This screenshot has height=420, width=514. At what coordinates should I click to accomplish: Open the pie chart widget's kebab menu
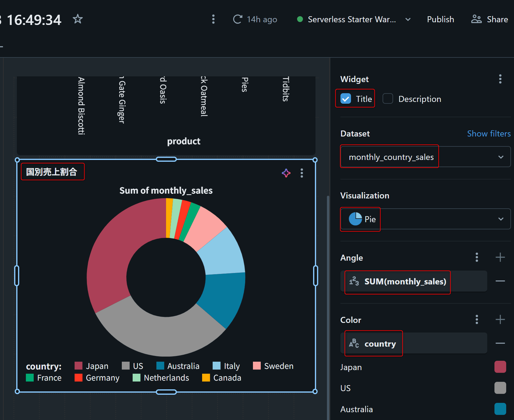tap(302, 173)
